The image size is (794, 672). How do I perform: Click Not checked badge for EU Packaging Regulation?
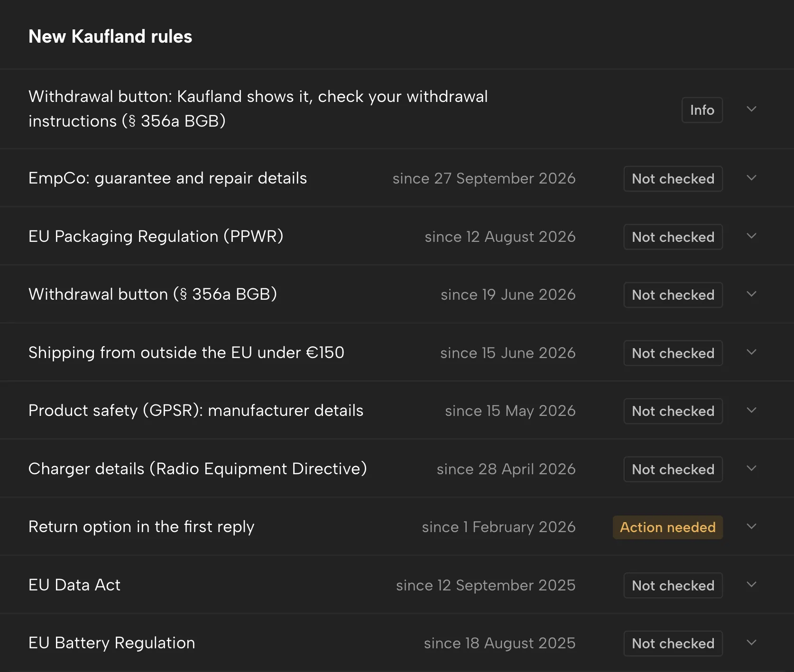pyautogui.click(x=673, y=237)
